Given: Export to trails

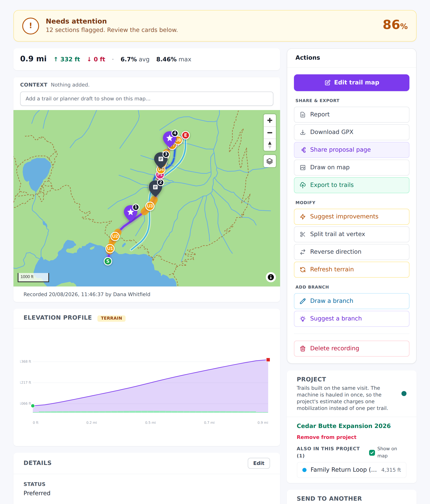Looking at the screenshot, I should pyautogui.click(x=351, y=185).
